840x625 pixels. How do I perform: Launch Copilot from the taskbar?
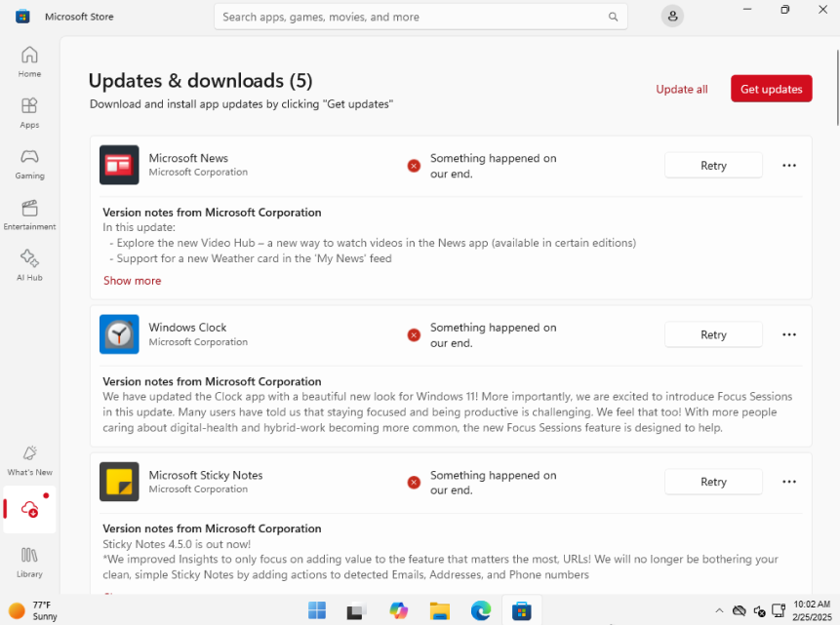[398, 610]
